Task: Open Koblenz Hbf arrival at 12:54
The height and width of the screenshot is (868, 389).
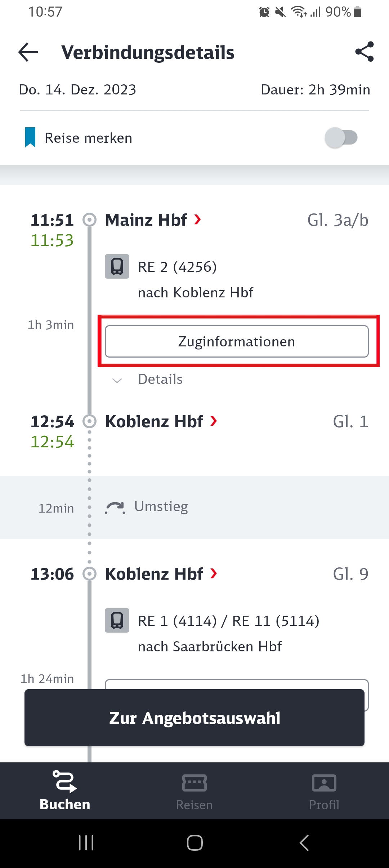Action: (161, 421)
